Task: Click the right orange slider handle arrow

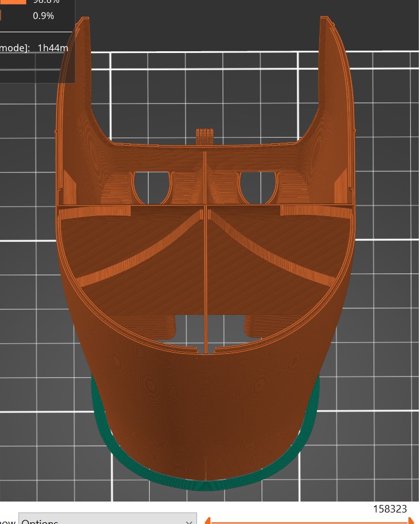Action: point(412,521)
